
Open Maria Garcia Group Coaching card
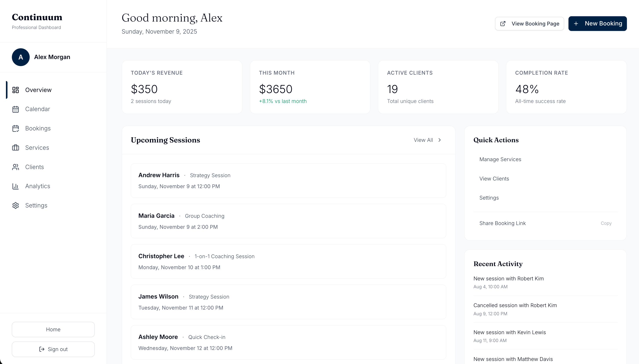[288, 221]
